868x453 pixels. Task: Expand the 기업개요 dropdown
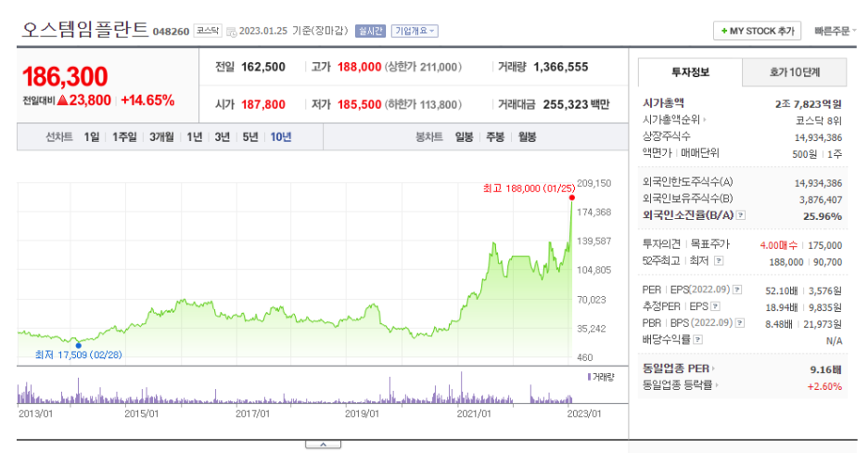pos(415,31)
